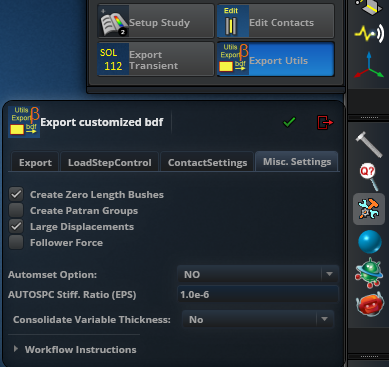The height and width of the screenshot is (367, 389).
Task: Click the wrench and hammer tools icon
Action: [x=369, y=209]
